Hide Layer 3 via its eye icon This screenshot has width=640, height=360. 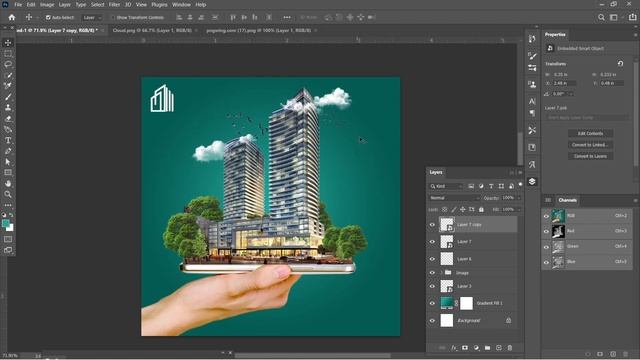(432, 286)
